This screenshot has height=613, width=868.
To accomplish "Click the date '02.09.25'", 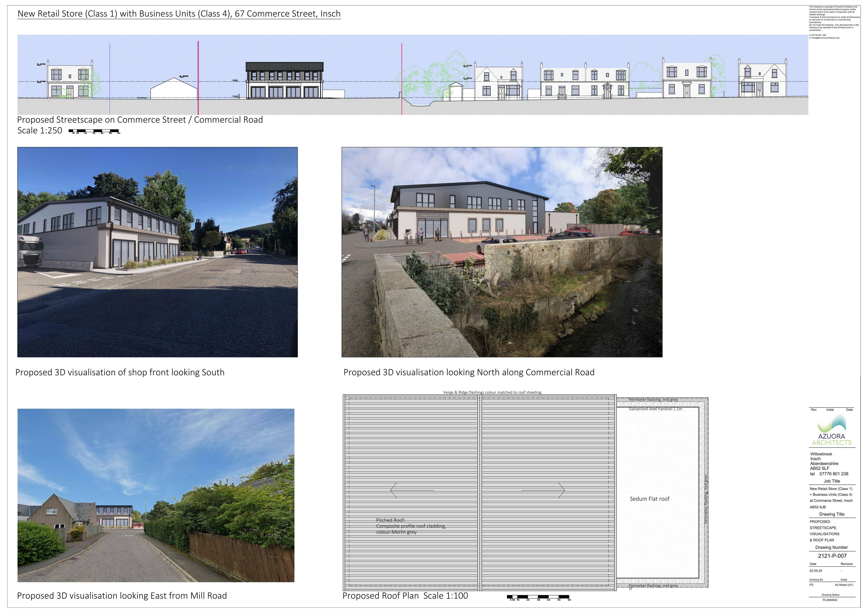I will click(816, 571).
